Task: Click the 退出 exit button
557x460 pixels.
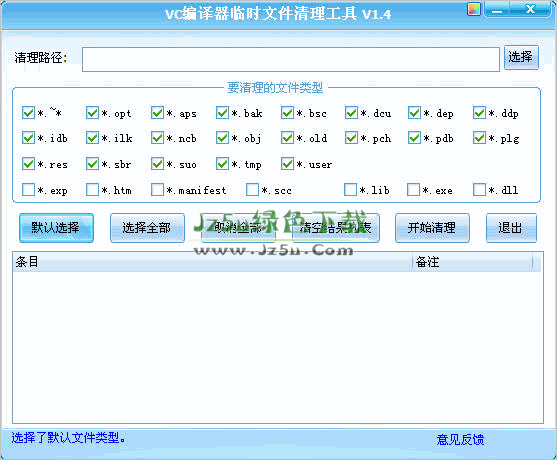Action: click(x=511, y=228)
